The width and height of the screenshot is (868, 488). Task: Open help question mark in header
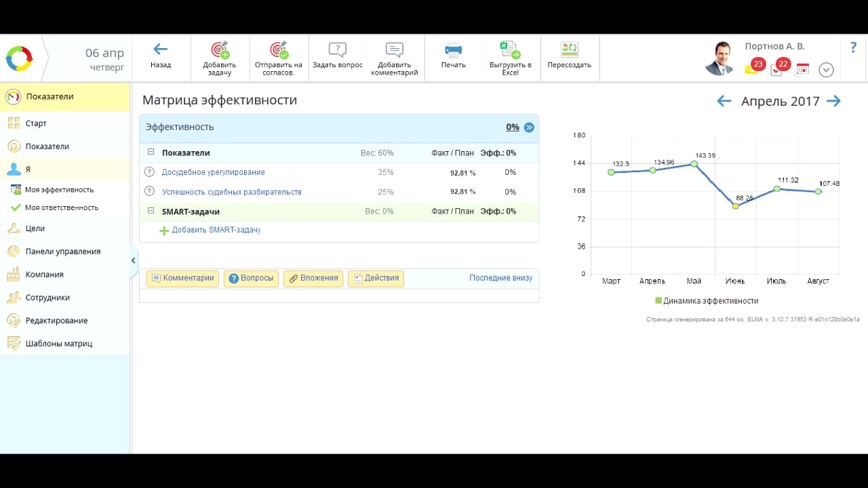854,48
